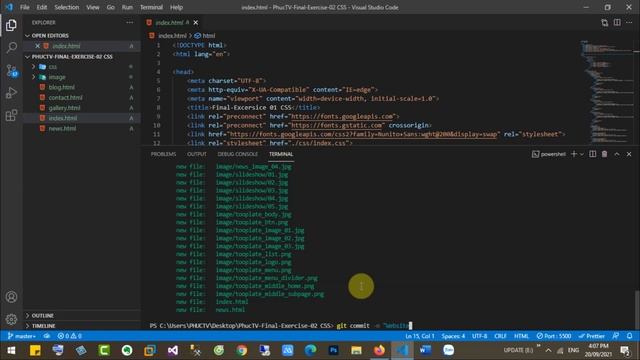Change language mode HTML
This screenshot has height=360, width=640.
coord(521,336)
